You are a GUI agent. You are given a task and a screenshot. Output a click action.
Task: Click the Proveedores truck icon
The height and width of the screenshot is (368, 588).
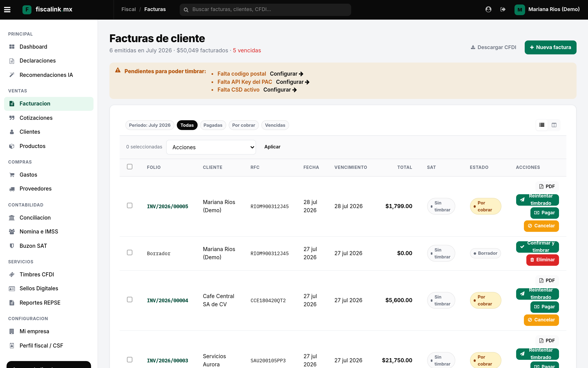tap(12, 189)
